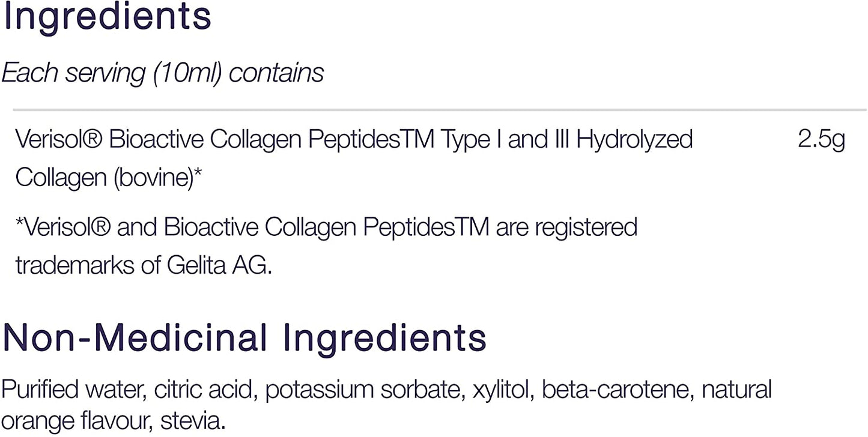868x437 pixels.
Task: Click the "2.5g" amount value
Action: tap(821, 140)
